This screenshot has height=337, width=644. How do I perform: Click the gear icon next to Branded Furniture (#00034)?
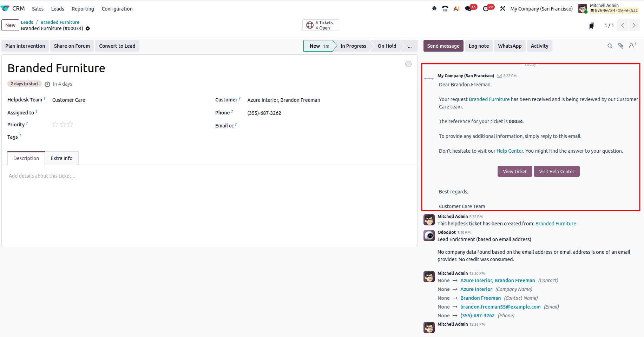[88, 28]
